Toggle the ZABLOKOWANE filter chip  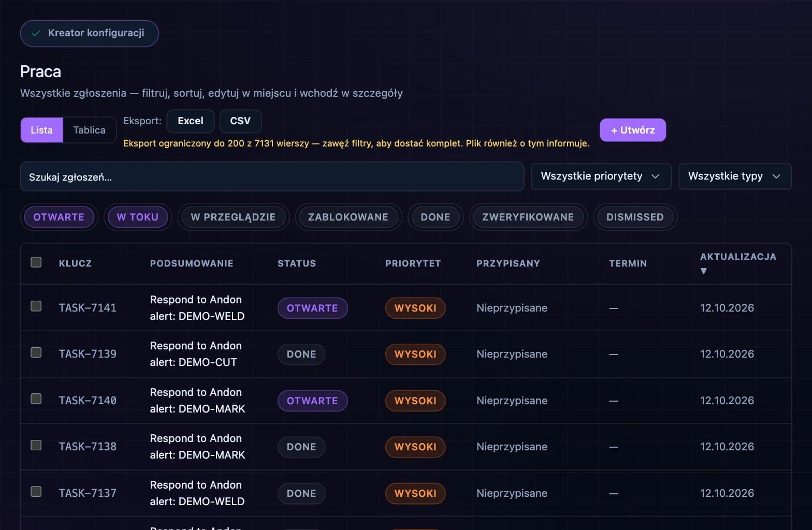point(348,217)
